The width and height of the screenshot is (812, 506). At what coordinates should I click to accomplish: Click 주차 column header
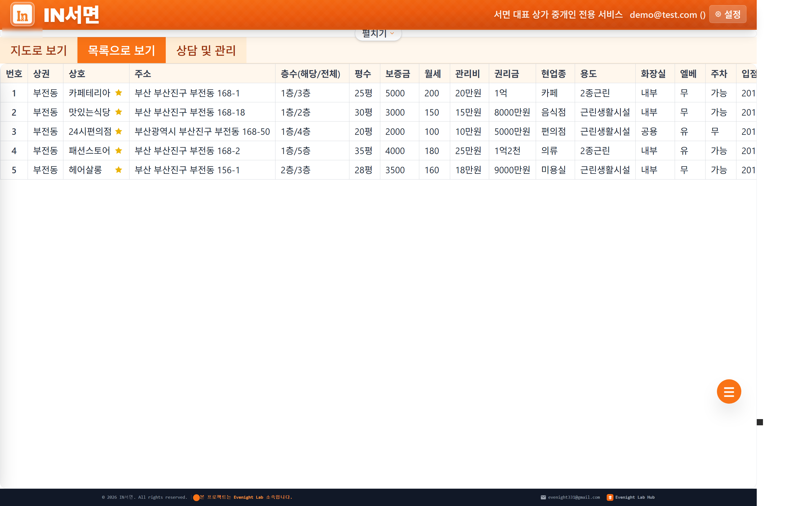click(x=721, y=74)
